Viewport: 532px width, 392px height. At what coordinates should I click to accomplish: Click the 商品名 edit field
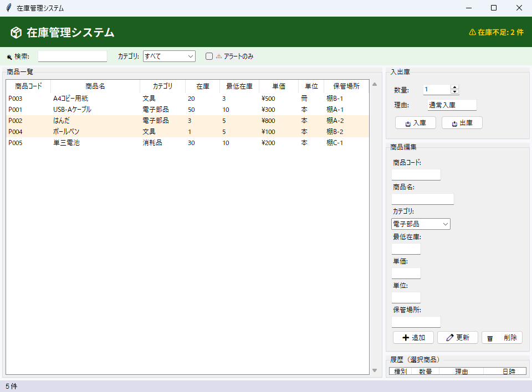point(423,199)
